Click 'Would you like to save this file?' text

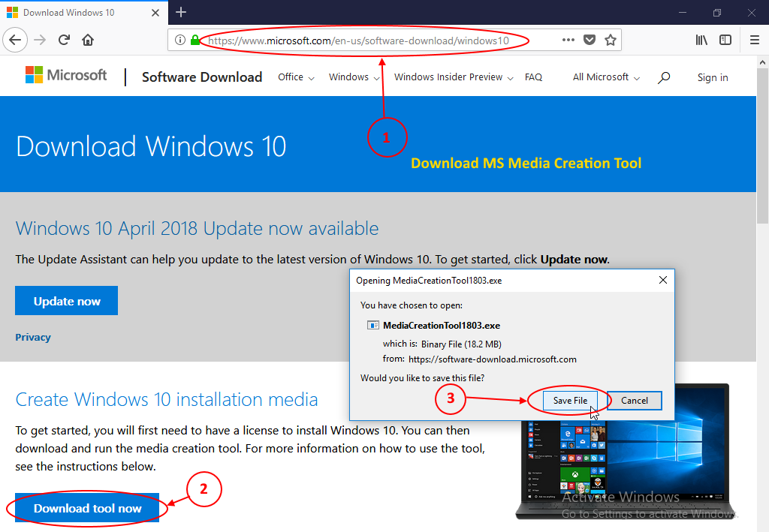click(x=422, y=377)
